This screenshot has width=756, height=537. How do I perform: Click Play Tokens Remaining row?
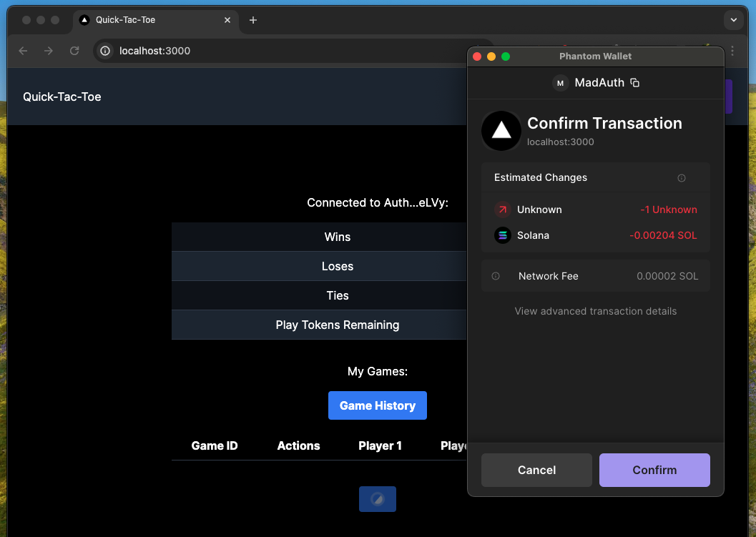(x=319, y=325)
